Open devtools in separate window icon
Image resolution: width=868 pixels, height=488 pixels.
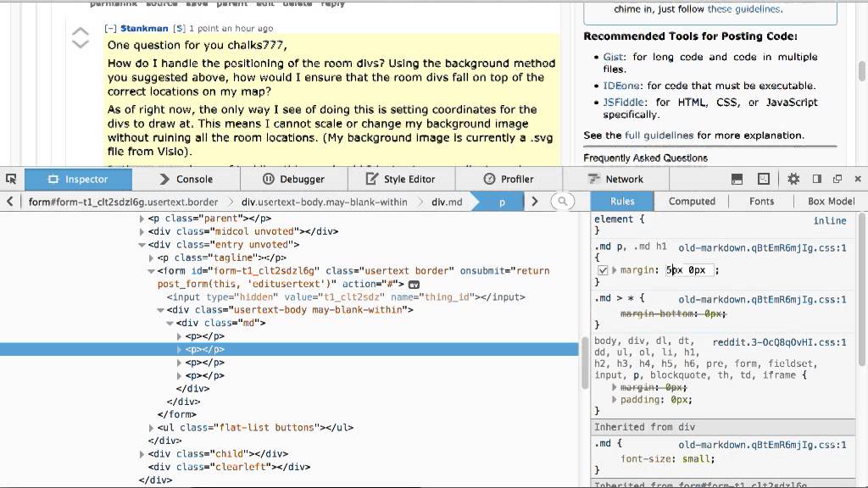[x=837, y=179]
